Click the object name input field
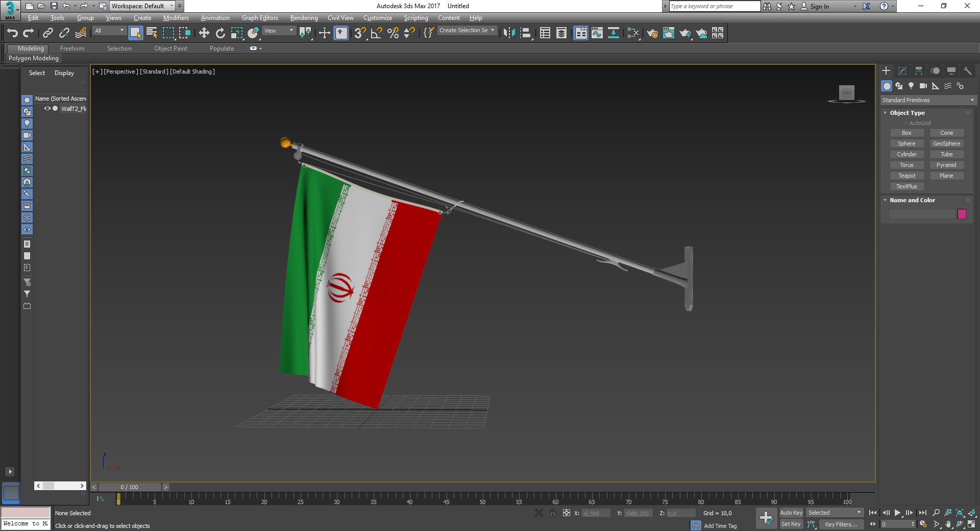The height and width of the screenshot is (531, 980). tap(922, 214)
